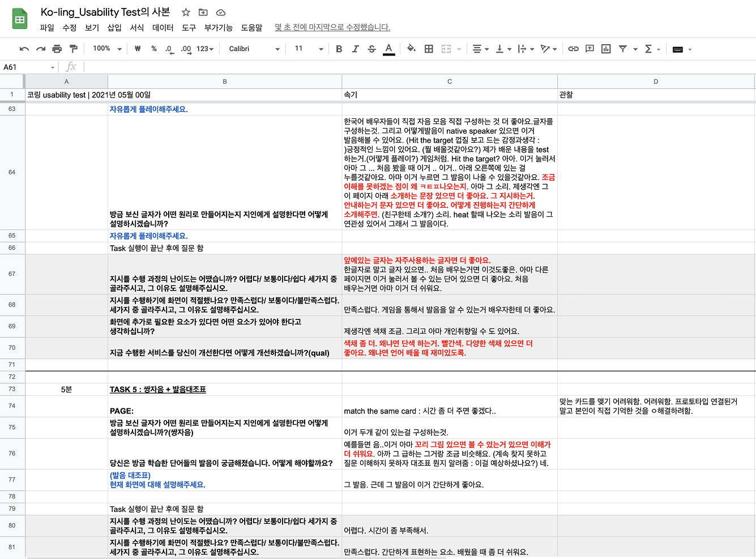Click the Redo arrow icon

40,49
